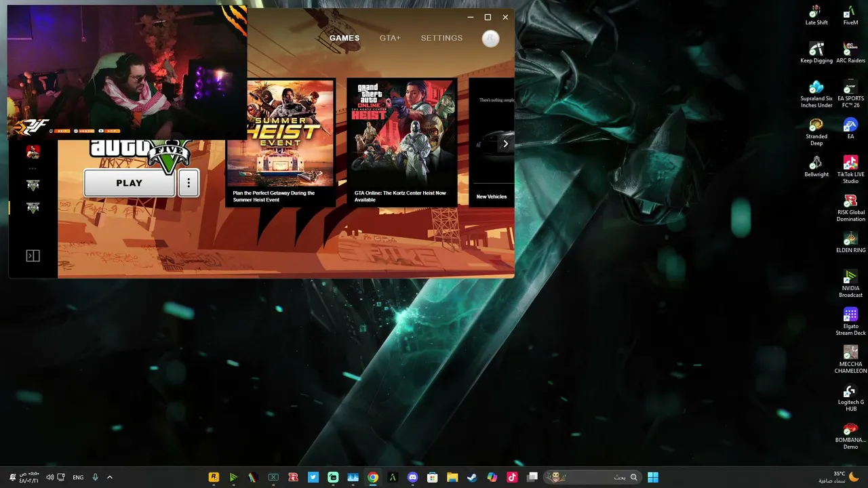Open the Summer Heist Event card image
The height and width of the screenshot is (488, 868).
click(x=280, y=132)
